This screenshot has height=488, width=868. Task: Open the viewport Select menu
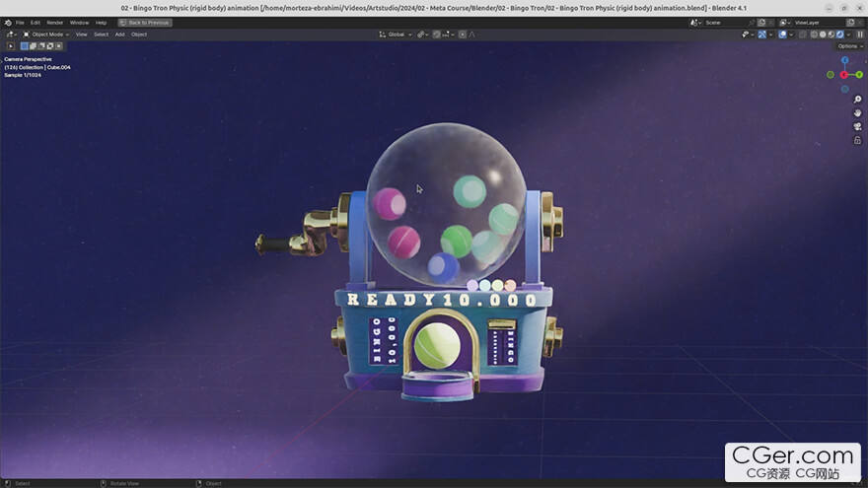101,34
